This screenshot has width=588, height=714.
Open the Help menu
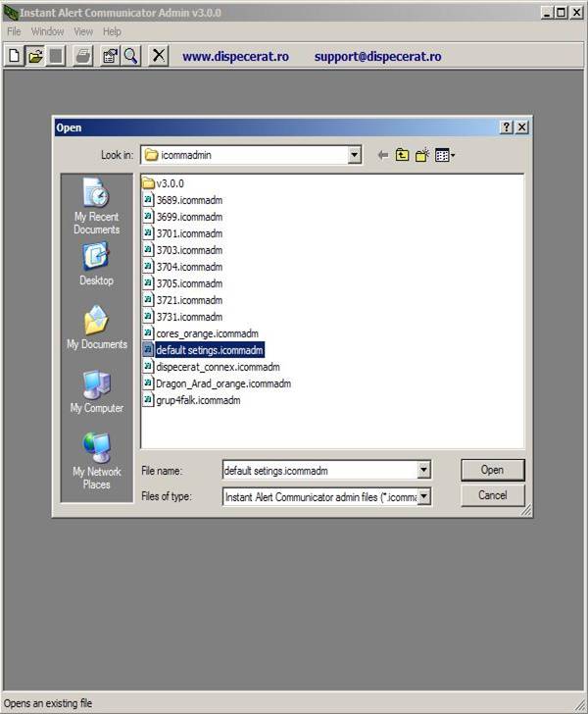click(112, 31)
